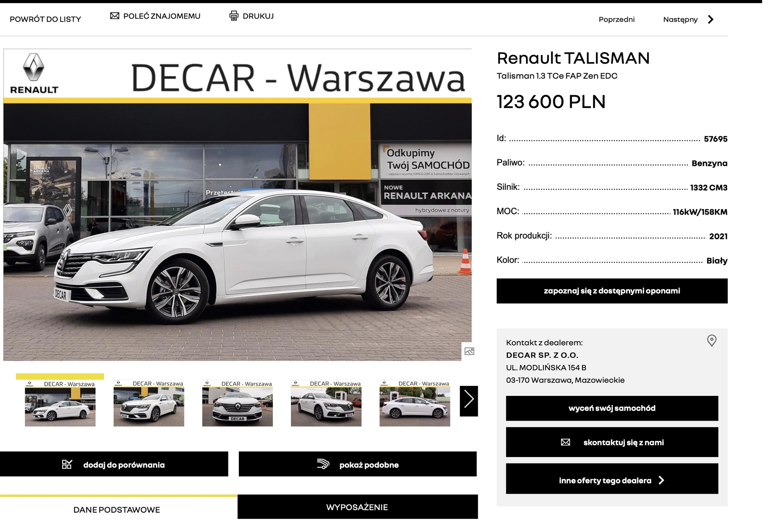Click the dealer name DECAR SP. Z O.O.
773x532 pixels.
[542, 355]
